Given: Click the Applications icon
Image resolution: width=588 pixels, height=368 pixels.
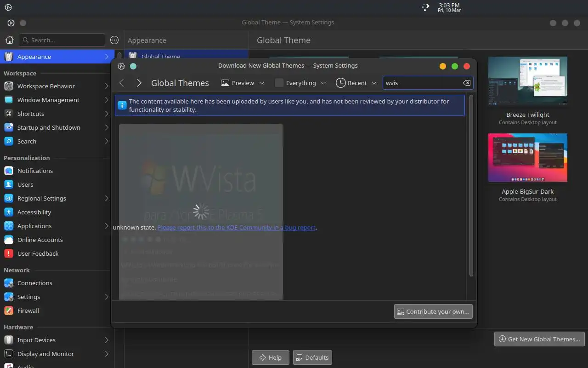Looking at the screenshot, I should [9, 226].
